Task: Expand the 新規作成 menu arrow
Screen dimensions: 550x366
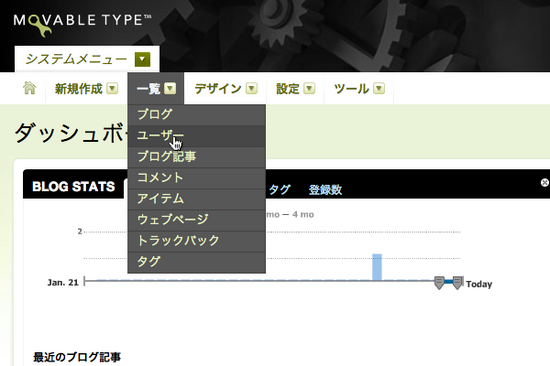Action: [112, 88]
